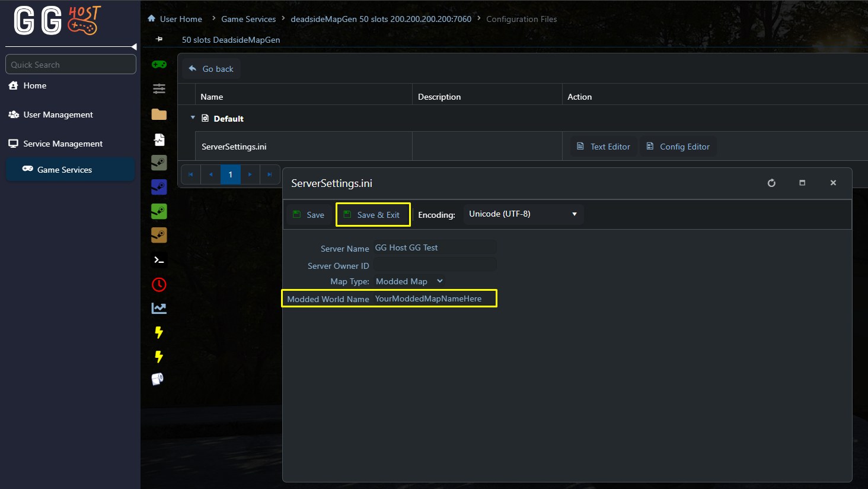The image size is (868, 489).
Task: Open the folder file manager icon
Action: (159, 114)
